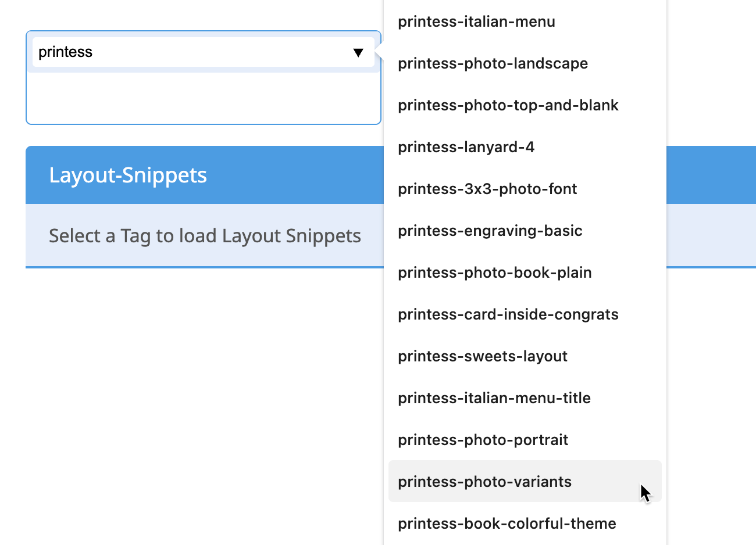Click the plain printess option

66,52
